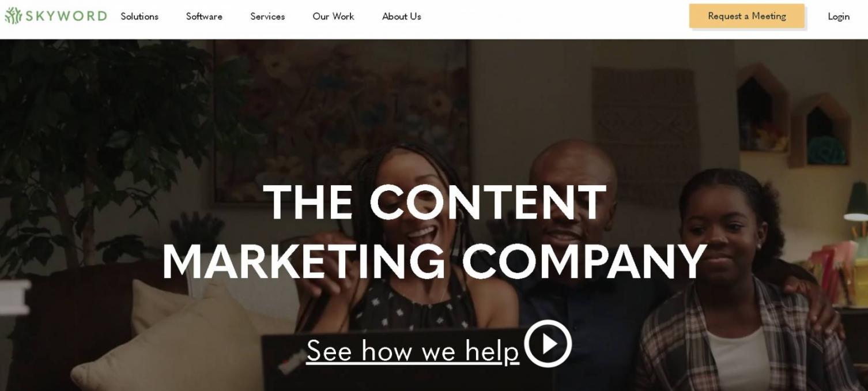Open the Solutions menu
This screenshot has height=391, width=868.
click(x=139, y=17)
